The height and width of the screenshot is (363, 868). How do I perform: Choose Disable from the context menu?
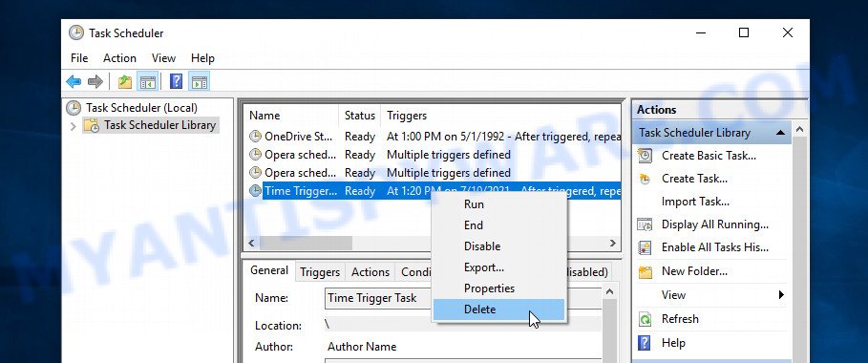pos(498,246)
